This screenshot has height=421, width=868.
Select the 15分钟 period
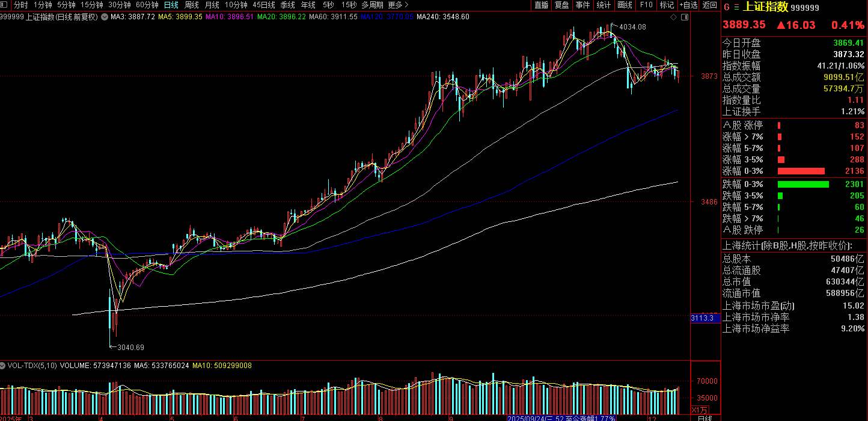click(x=92, y=5)
